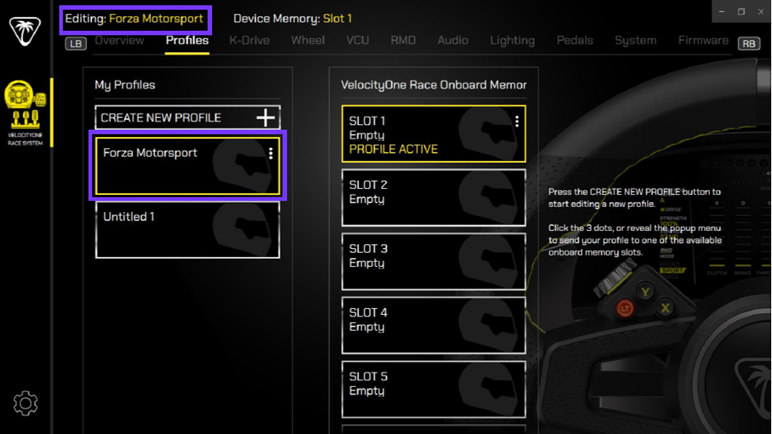The image size is (772, 434).
Task: Open the settings gear icon
Action: pos(25,403)
